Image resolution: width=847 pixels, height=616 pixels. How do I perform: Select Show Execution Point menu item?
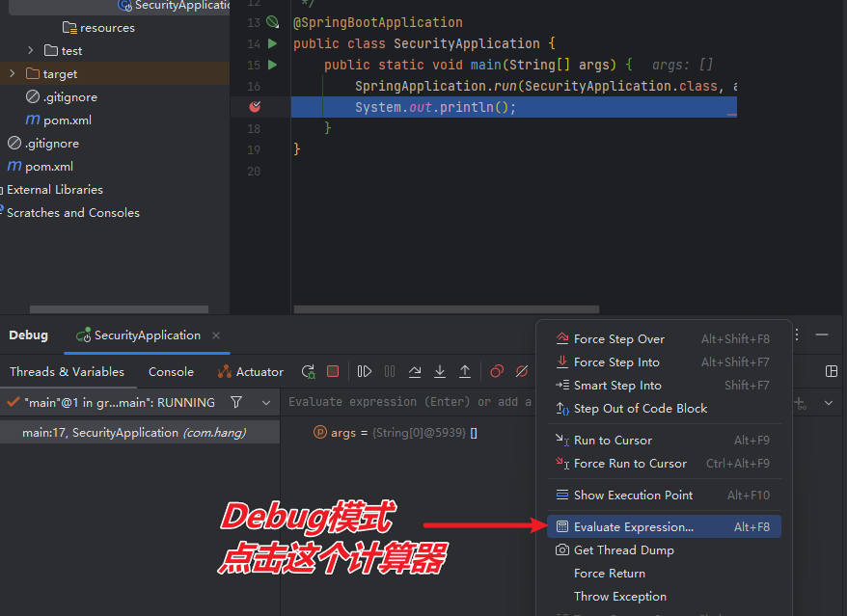[x=664, y=495]
